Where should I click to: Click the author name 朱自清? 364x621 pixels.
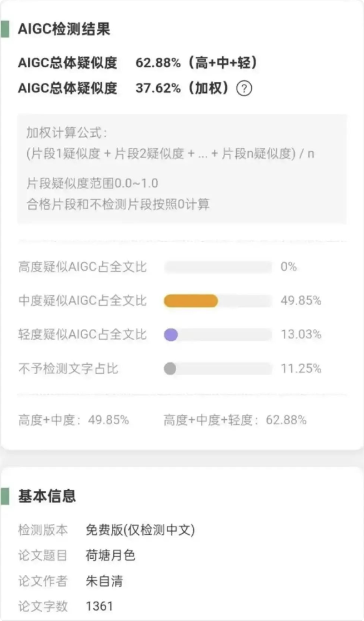(104, 581)
